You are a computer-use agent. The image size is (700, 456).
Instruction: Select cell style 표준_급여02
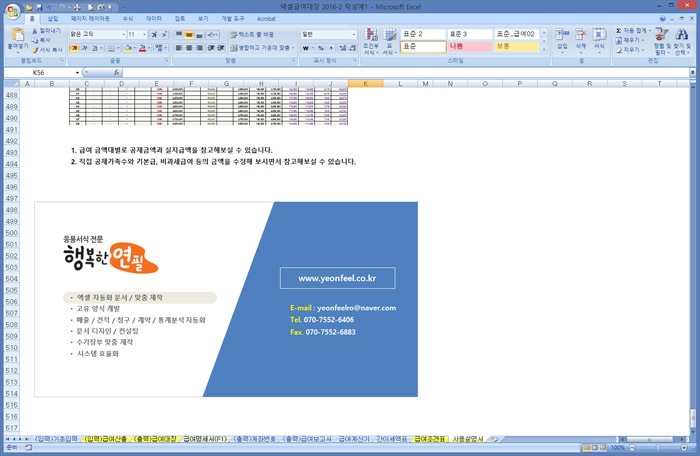point(517,34)
